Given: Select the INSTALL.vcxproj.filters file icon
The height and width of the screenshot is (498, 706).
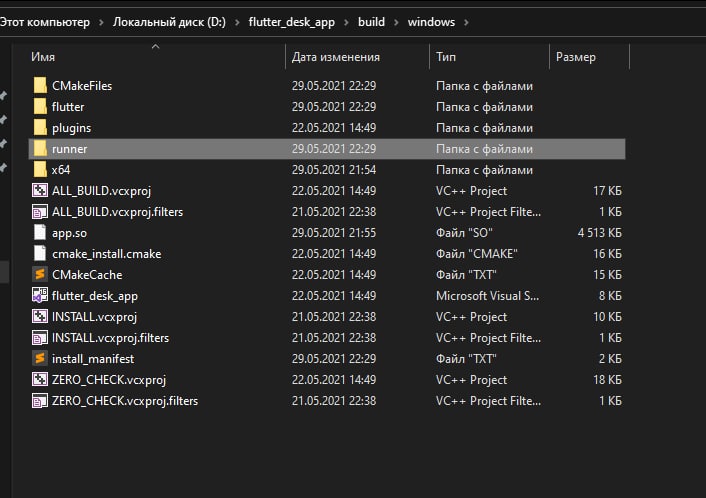Looking at the screenshot, I should coord(40,338).
